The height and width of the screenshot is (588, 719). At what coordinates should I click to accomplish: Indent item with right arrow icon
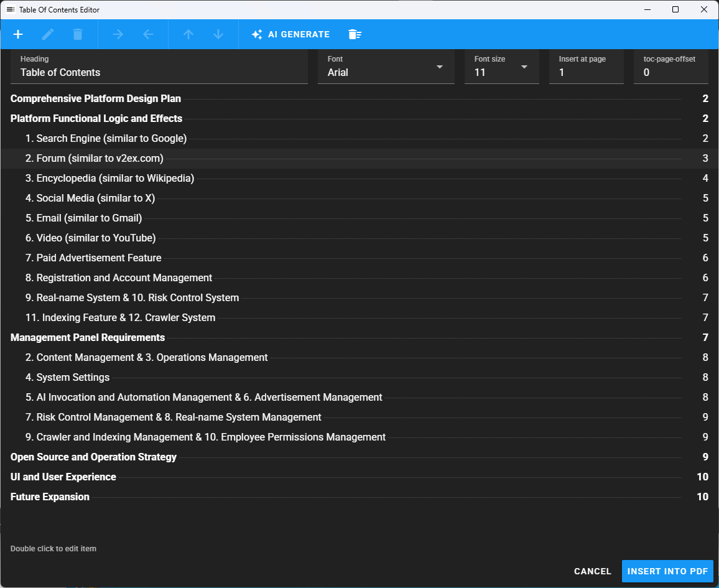[x=118, y=34]
